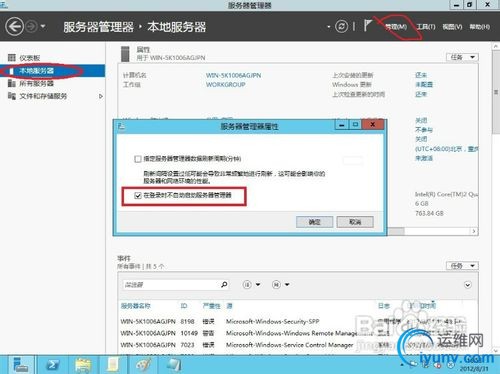Collapse events panel with chevron circle button
Image resolution: width=500 pixels, height=374 pixels.
(x=468, y=285)
